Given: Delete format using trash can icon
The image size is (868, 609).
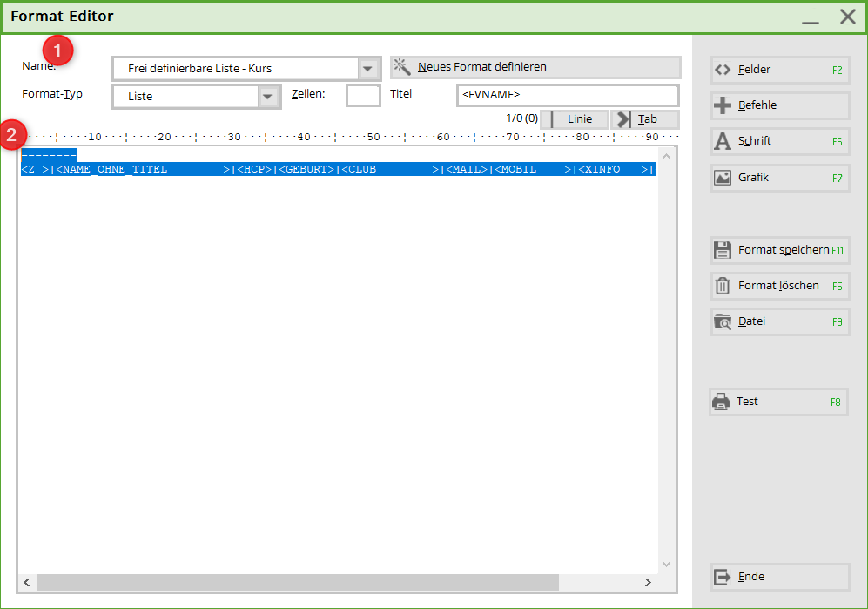Looking at the screenshot, I should click(x=723, y=286).
